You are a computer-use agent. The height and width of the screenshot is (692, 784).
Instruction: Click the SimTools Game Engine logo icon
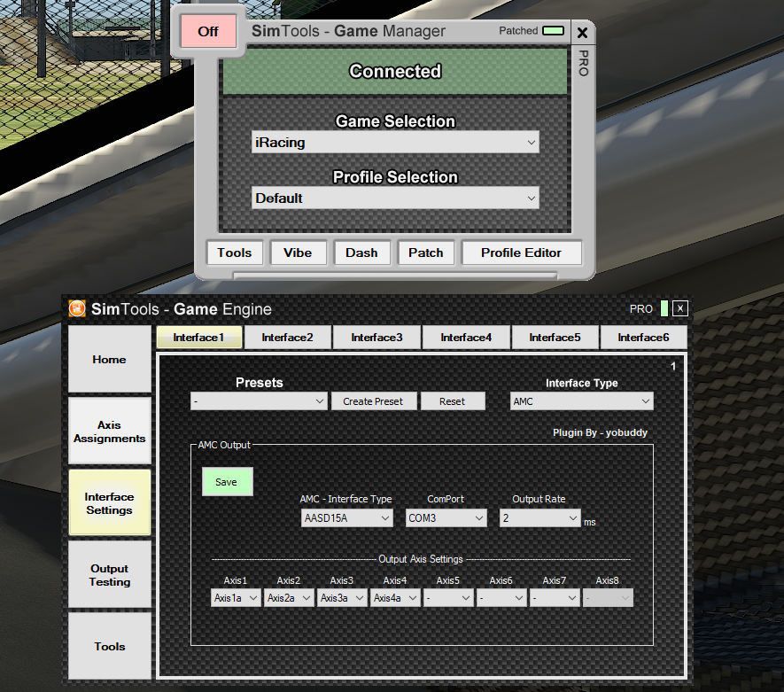(77, 308)
